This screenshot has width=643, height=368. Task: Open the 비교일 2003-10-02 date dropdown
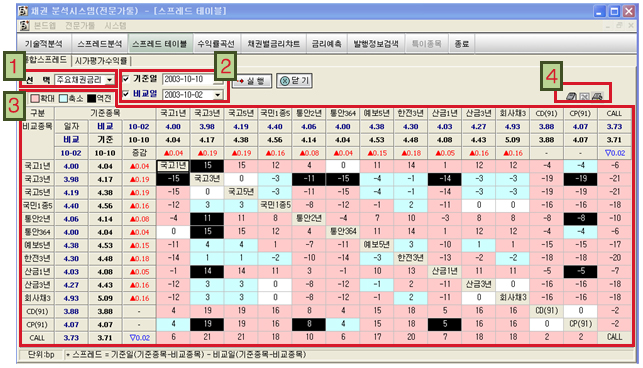coord(218,95)
